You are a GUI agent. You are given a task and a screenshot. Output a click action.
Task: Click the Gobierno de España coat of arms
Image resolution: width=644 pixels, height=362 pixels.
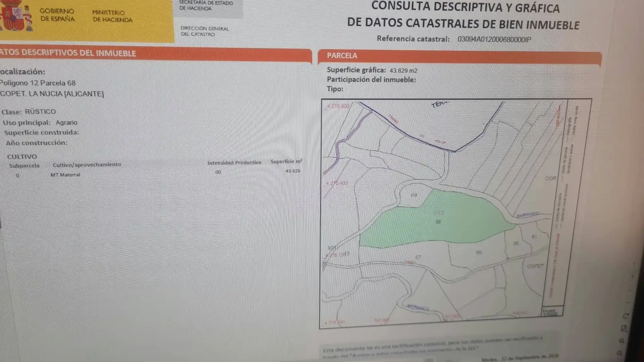point(17,16)
